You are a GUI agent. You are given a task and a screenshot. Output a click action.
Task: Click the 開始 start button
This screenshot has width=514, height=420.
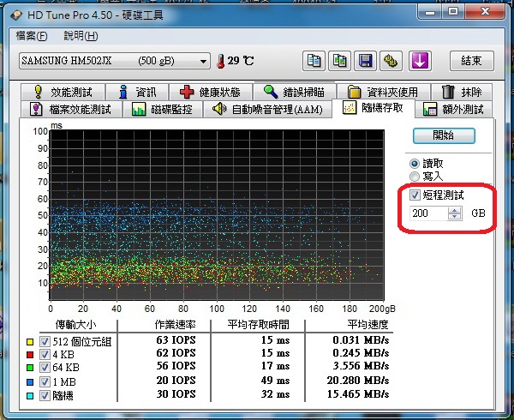click(x=444, y=135)
